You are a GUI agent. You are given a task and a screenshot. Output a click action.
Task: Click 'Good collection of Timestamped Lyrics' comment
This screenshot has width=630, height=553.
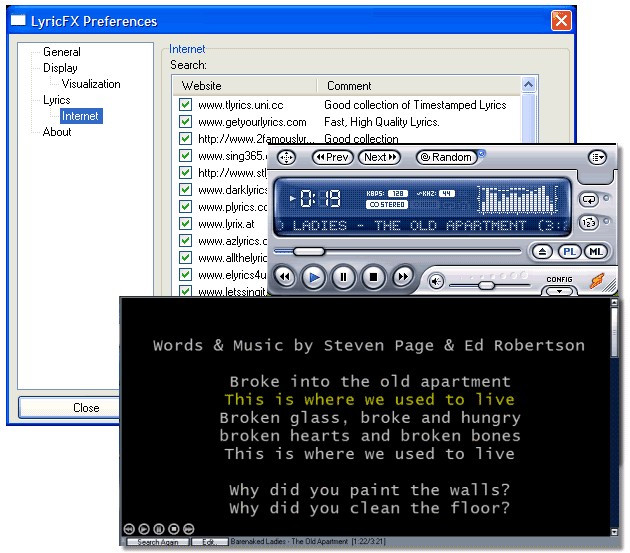(415, 105)
